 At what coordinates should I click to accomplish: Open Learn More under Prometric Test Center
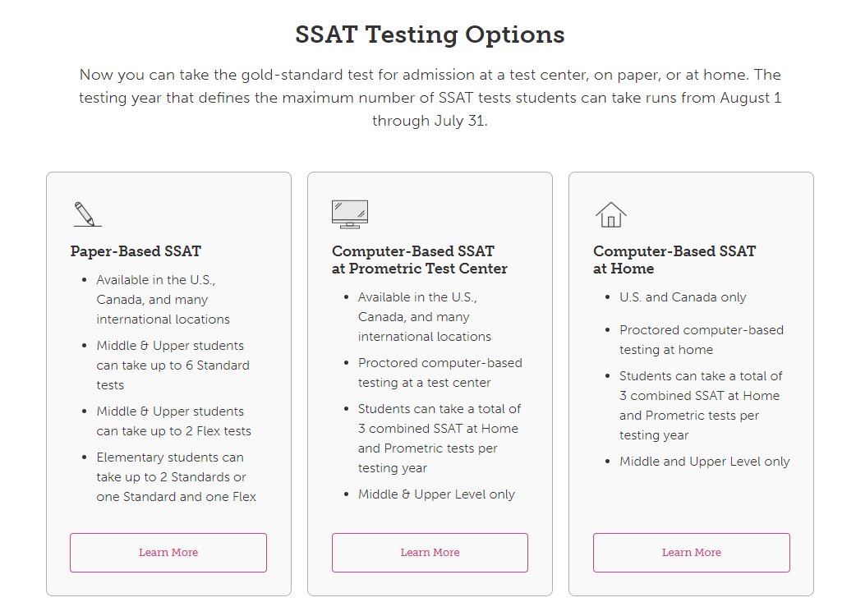point(430,553)
